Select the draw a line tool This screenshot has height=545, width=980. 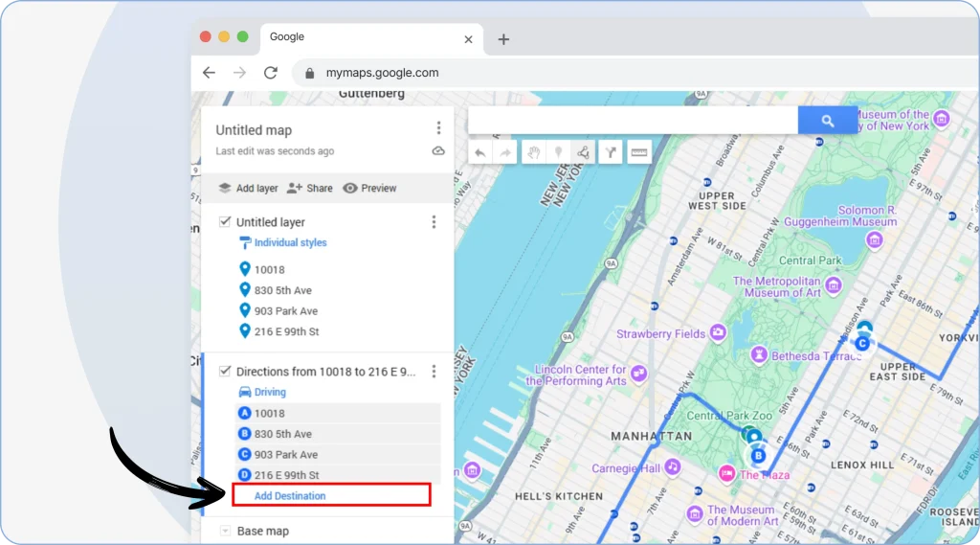(583, 152)
